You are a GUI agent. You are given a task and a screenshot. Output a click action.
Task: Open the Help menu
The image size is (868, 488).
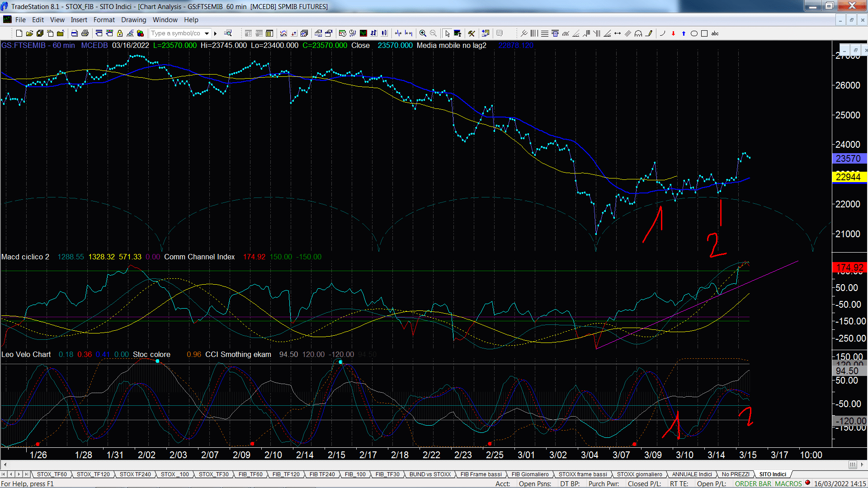(x=191, y=20)
